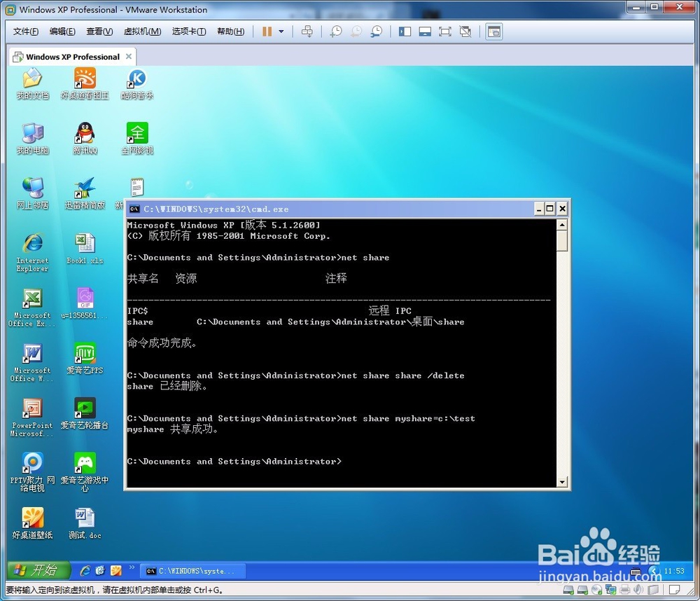Open the 编辑(E) menu

click(x=62, y=32)
